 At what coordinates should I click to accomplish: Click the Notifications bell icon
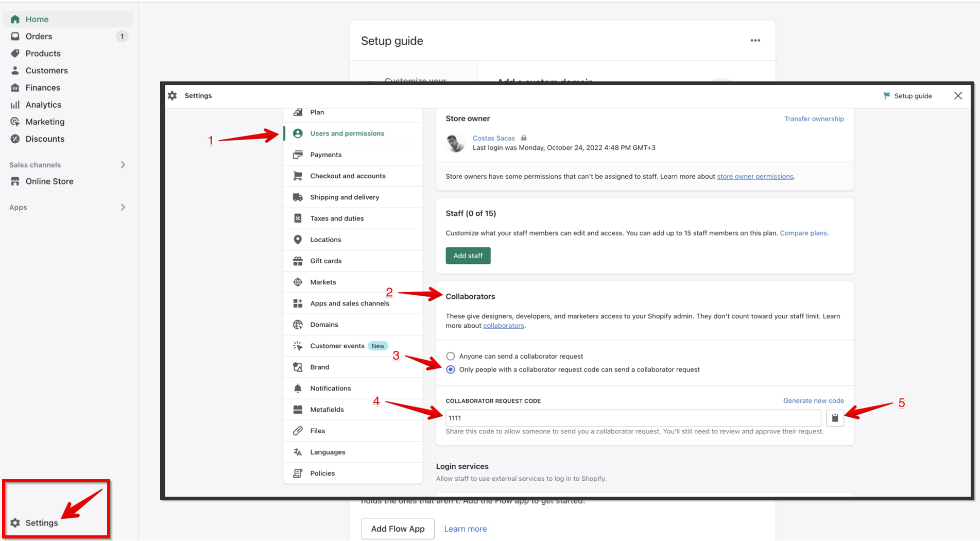(x=298, y=388)
